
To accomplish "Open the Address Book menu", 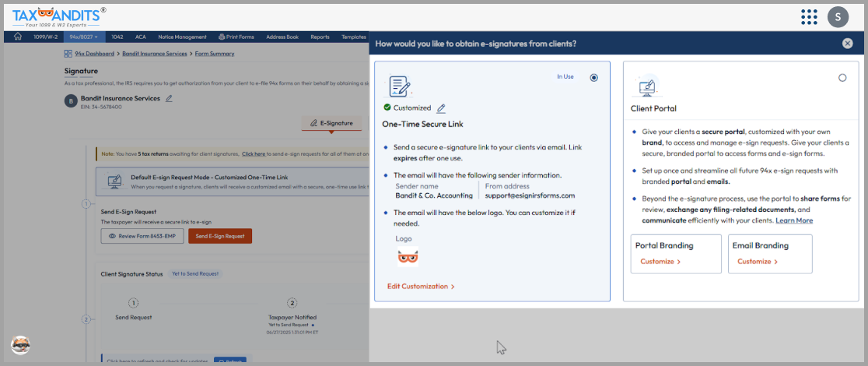I will 282,37.
